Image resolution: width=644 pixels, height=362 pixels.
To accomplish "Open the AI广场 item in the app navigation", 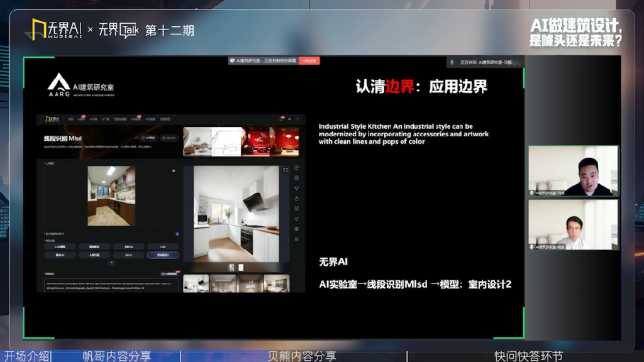I will coord(106,119).
